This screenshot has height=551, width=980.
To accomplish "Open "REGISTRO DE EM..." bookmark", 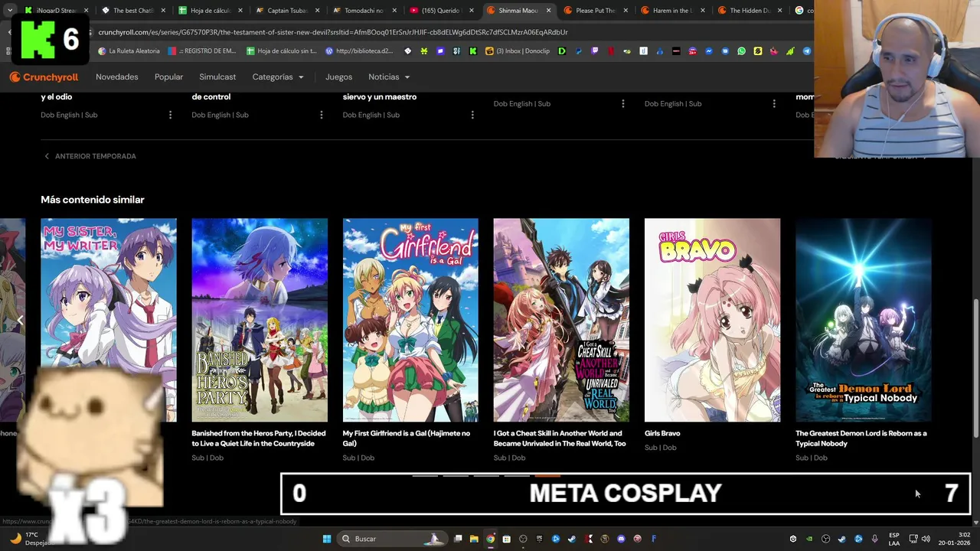I will click(x=203, y=51).
